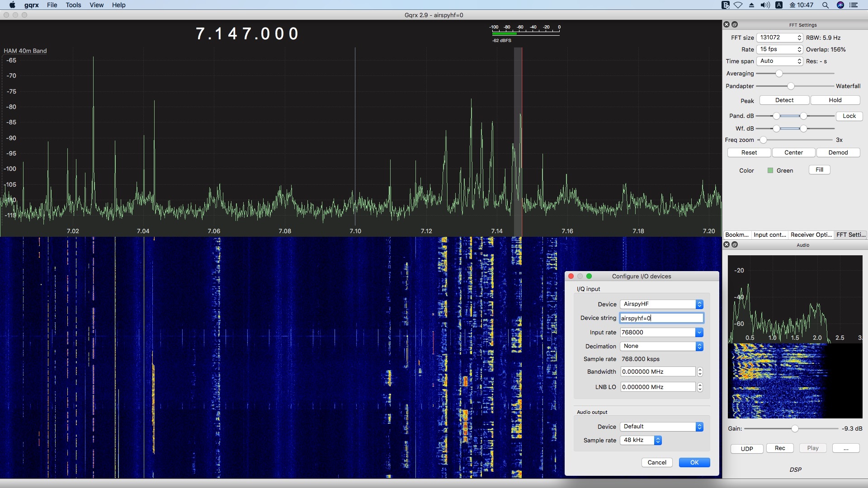Open the Tools menu
Viewport: 868px width, 488px height.
coord(73,5)
